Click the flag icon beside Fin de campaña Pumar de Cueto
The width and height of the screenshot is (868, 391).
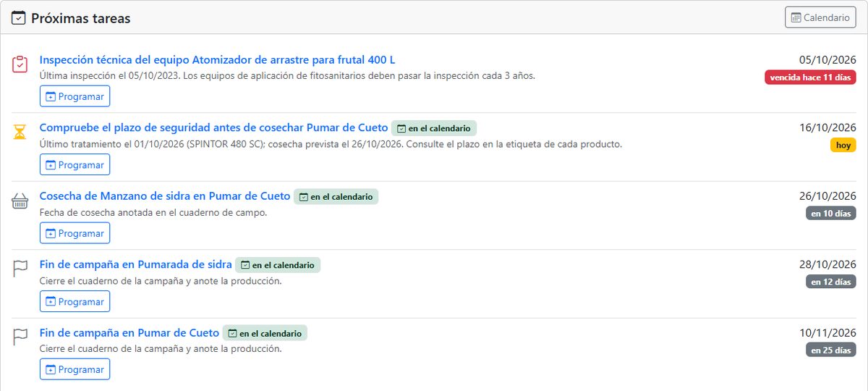pos(20,337)
